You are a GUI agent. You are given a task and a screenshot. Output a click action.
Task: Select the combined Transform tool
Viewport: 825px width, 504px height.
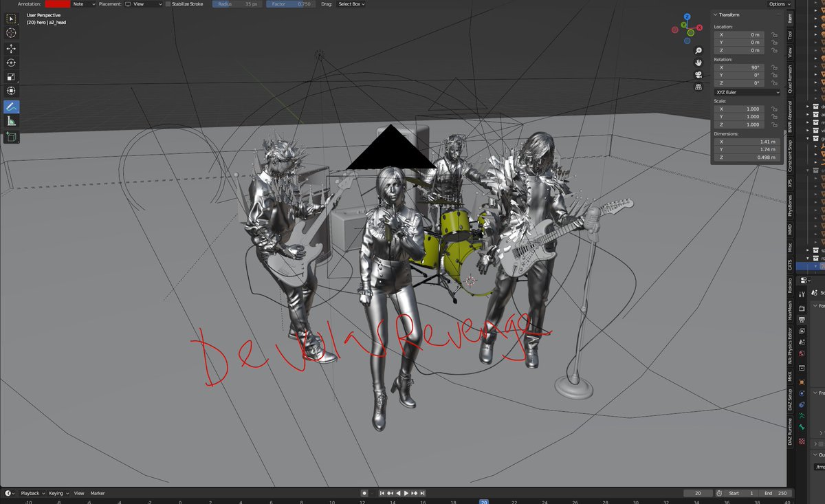(11, 91)
